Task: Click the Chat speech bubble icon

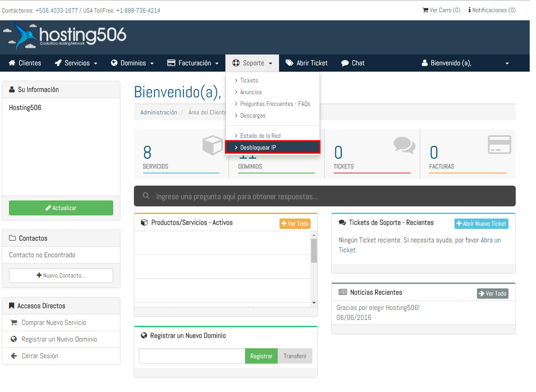Action: pyautogui.click(x=345, y=63)
